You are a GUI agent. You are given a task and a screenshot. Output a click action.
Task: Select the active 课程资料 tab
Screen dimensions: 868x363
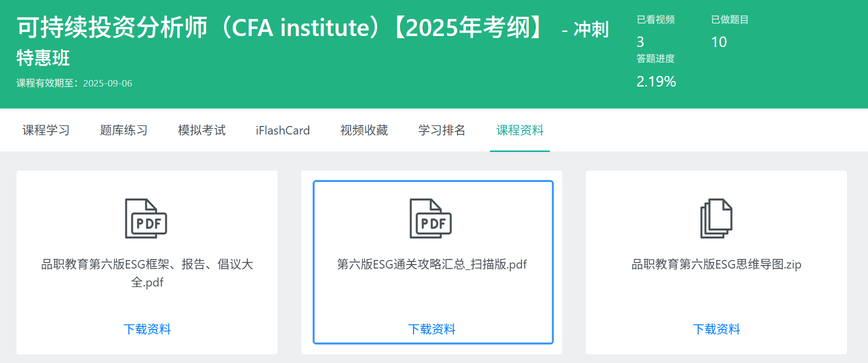(520, 130)
